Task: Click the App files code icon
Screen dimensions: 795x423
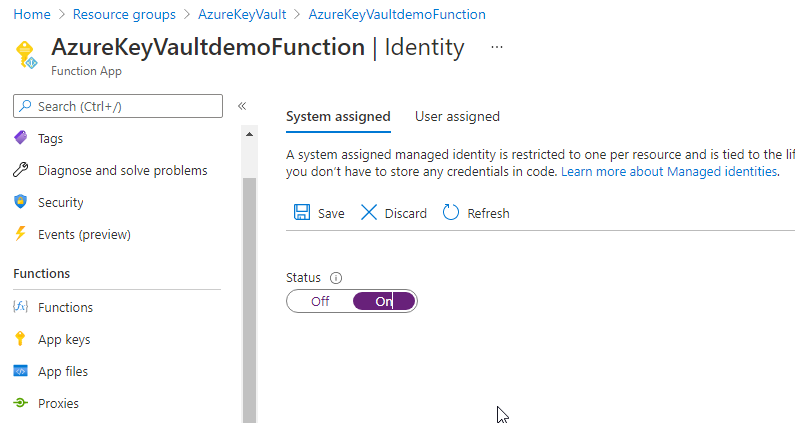Action: pos(20,371)
